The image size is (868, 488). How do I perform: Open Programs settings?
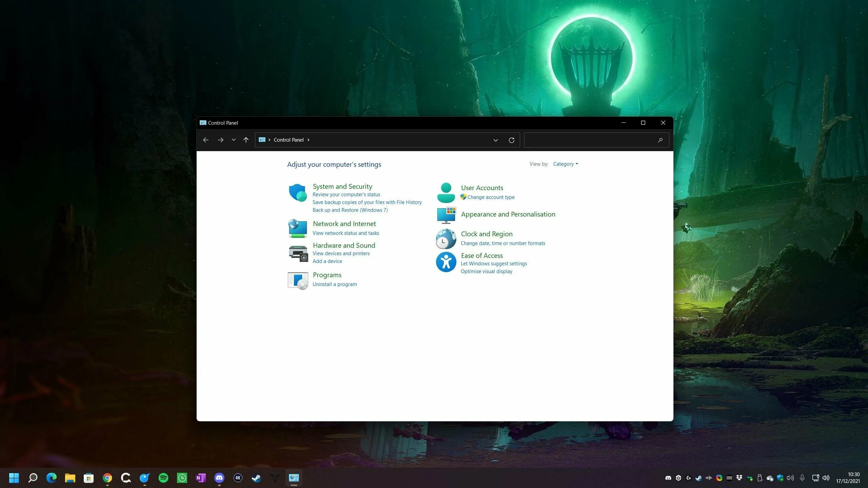coord(327,275)
